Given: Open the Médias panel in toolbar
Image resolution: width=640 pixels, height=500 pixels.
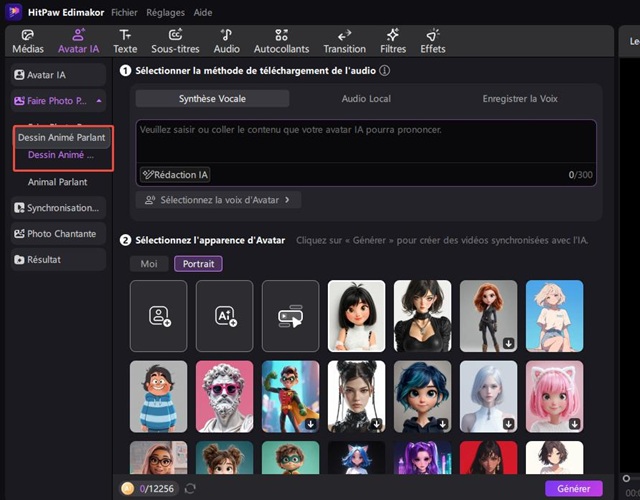Looking at the screenshot, I should [x=27, y=41].
